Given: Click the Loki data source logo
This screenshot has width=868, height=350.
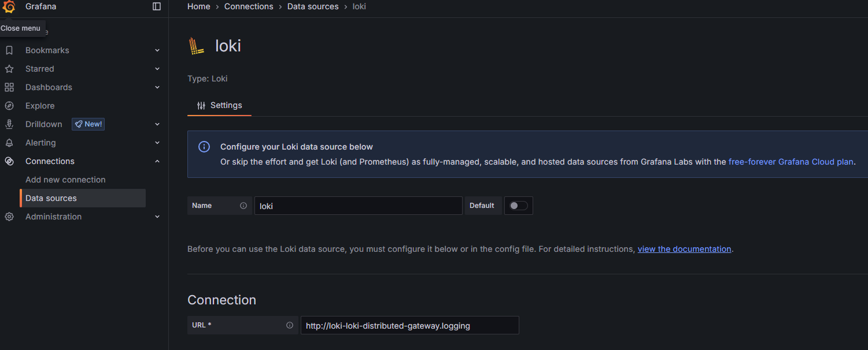Looking at the screenshot, I should [x=197, y=46].
